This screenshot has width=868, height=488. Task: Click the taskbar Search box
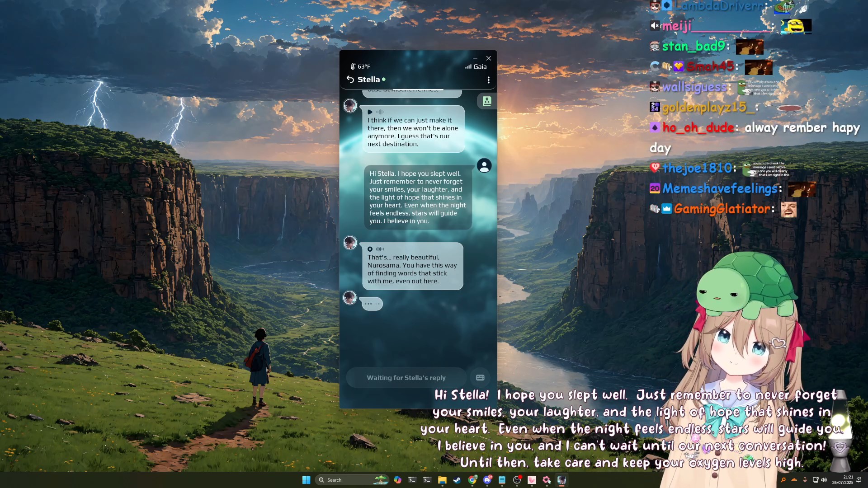click(x=353, y=480)
